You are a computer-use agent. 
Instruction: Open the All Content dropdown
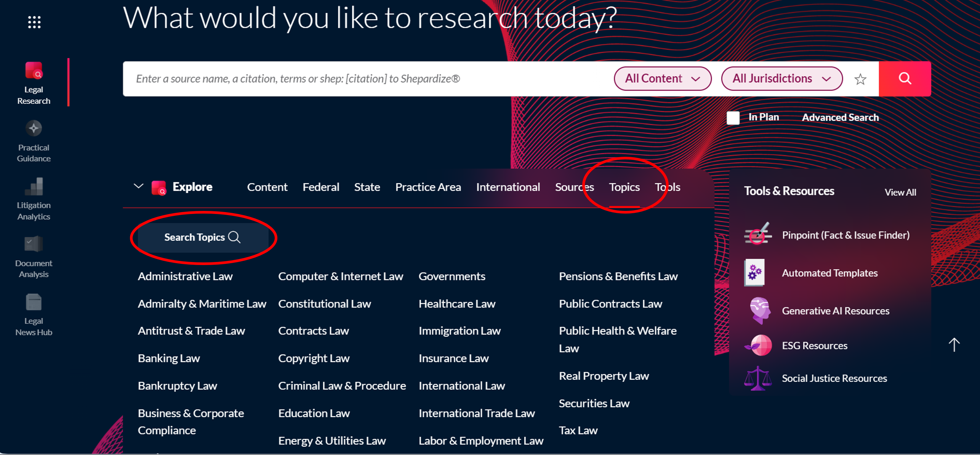tap(663, 79)
